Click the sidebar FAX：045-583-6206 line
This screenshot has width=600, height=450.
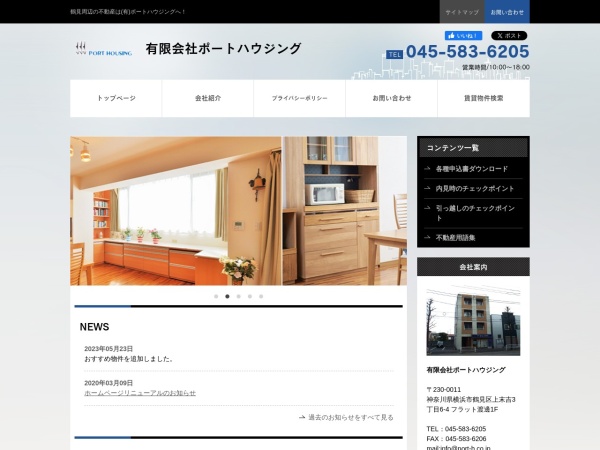[x=457, y=439]
